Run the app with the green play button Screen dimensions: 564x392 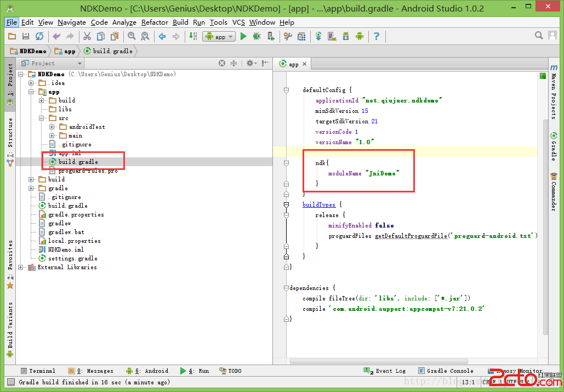(x=243, y=36)
